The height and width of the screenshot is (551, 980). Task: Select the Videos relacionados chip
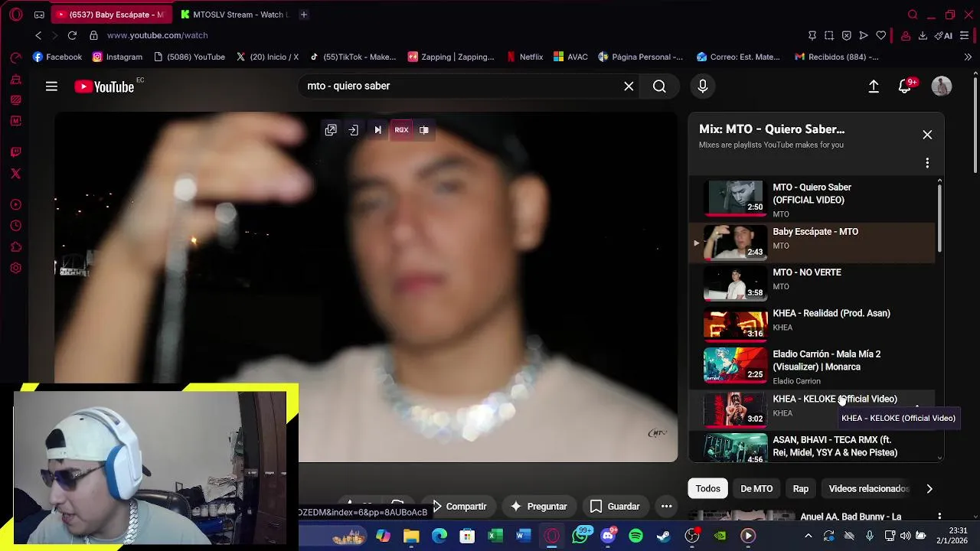coord(869,488)
